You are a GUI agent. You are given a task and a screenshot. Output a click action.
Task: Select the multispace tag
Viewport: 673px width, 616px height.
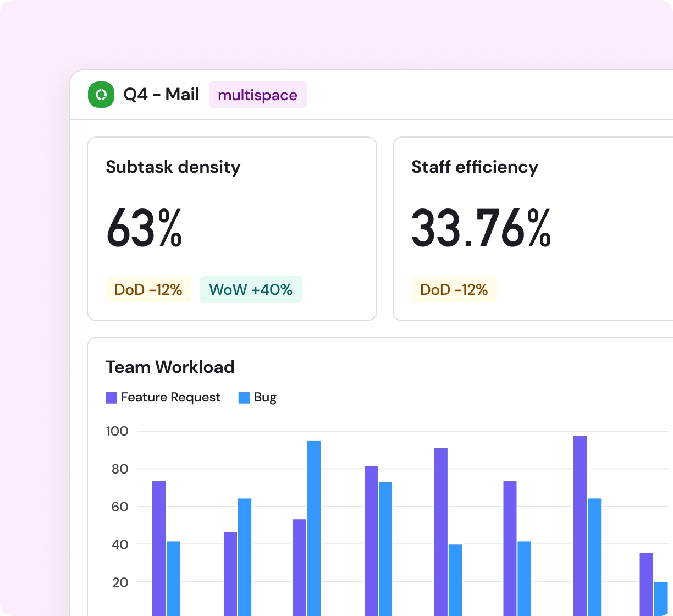(x=257, y=95)
